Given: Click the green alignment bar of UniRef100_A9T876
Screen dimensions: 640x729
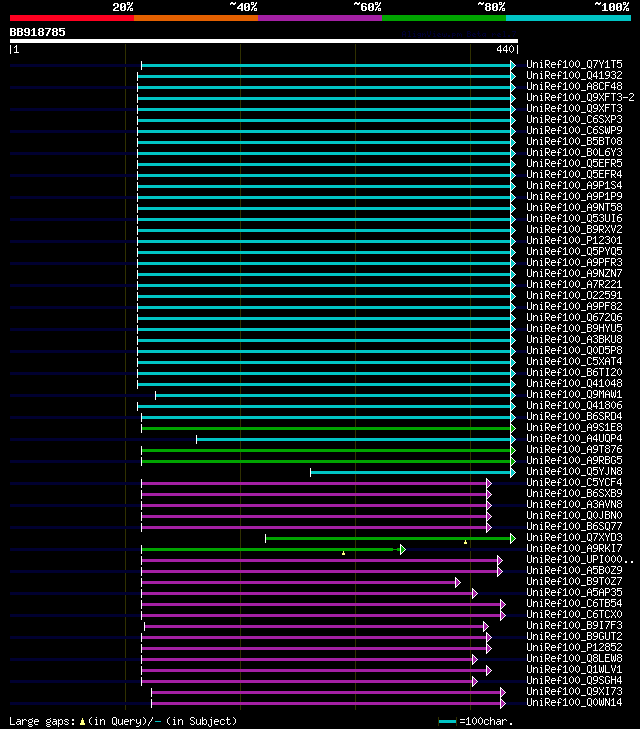Looking at the screenshot, I should pos(326,451).
